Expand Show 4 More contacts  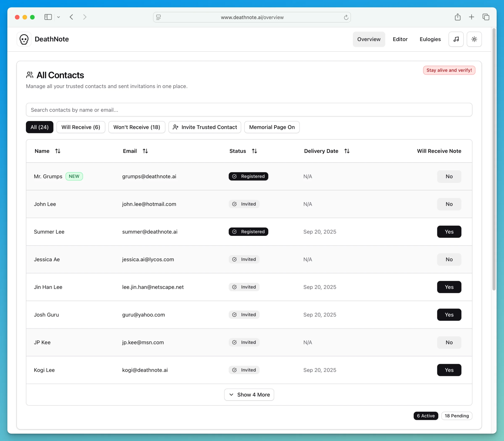point(249,394)
